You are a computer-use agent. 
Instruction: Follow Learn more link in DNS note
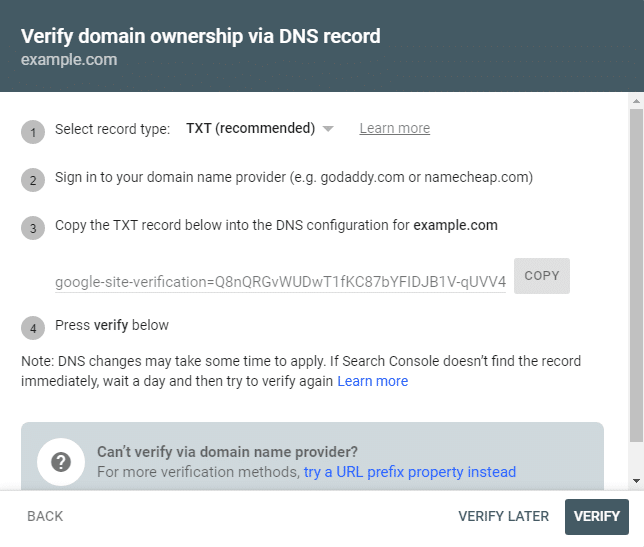tap(373, 382)
